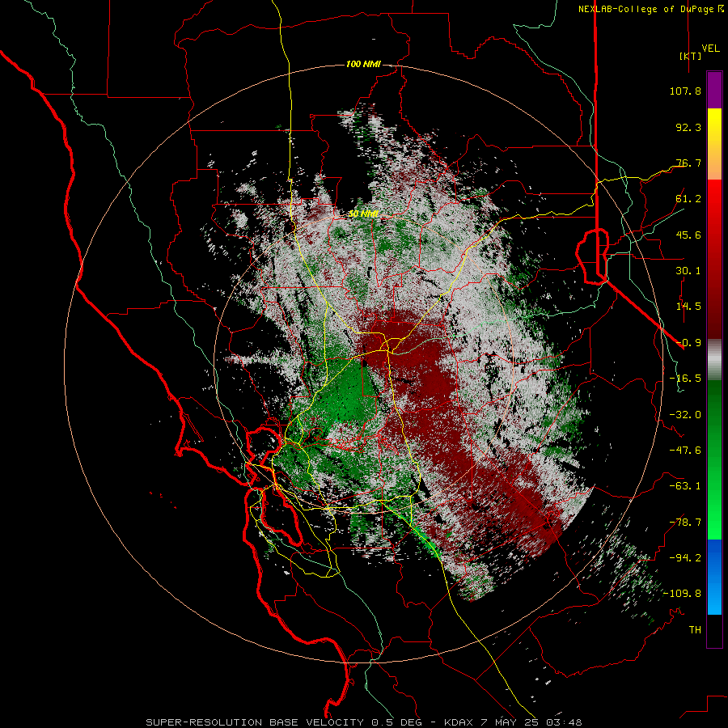Click the TH legend label
Image resolution: width=728 pixels, height=728 pixels.
[x=695, y=630]
